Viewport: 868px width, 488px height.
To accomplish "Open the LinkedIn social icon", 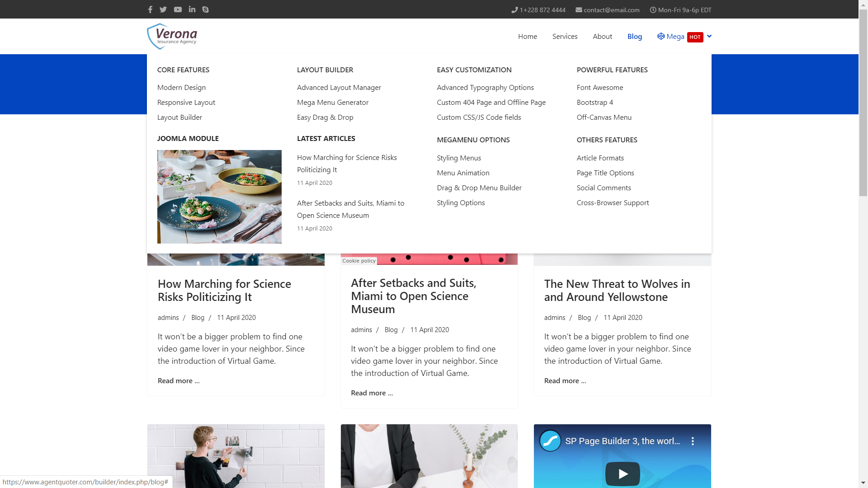I will click(x=192, y=9).
